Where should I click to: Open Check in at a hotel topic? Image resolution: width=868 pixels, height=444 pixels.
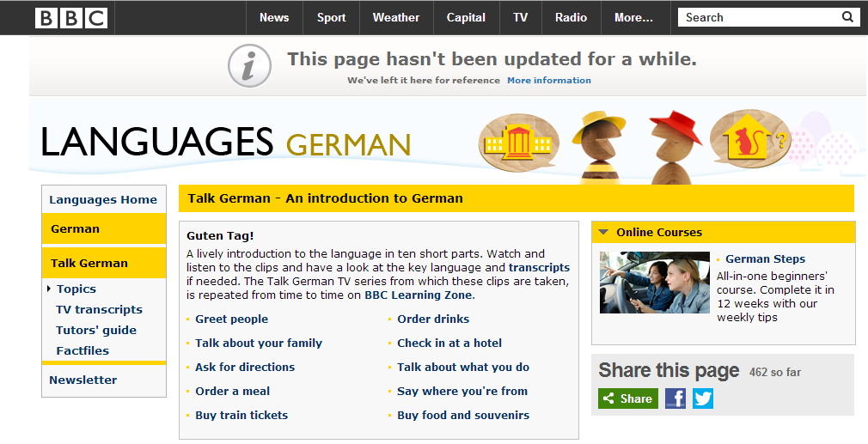[449, 343]
